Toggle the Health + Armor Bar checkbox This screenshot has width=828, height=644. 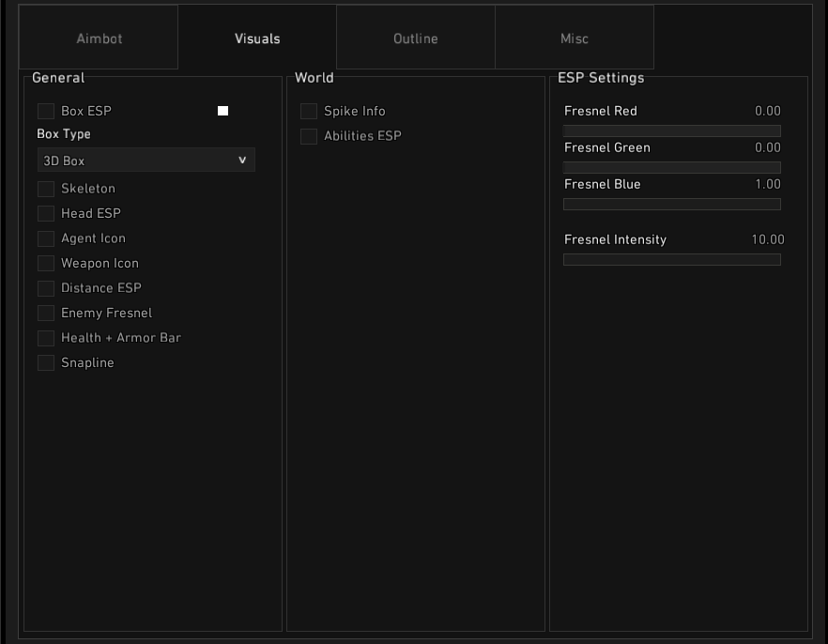click(46, 338)
